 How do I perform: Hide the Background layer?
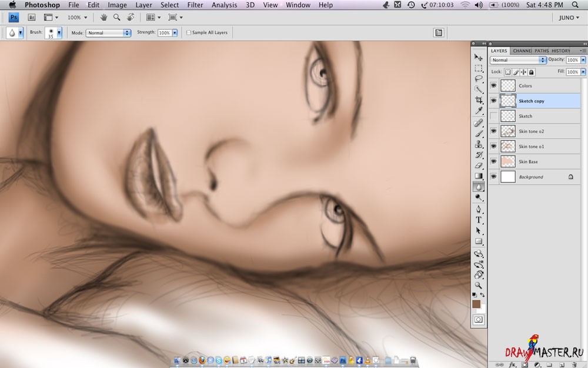(493, 177)
